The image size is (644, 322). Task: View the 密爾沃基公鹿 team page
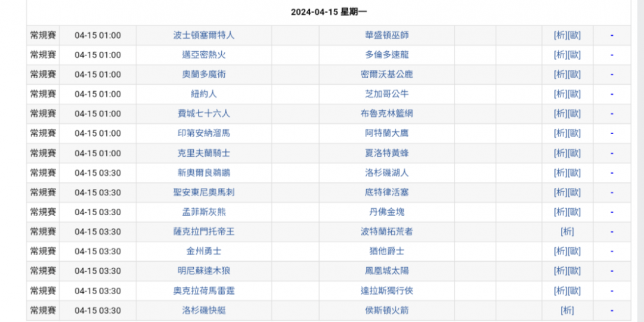click(386, 75)
